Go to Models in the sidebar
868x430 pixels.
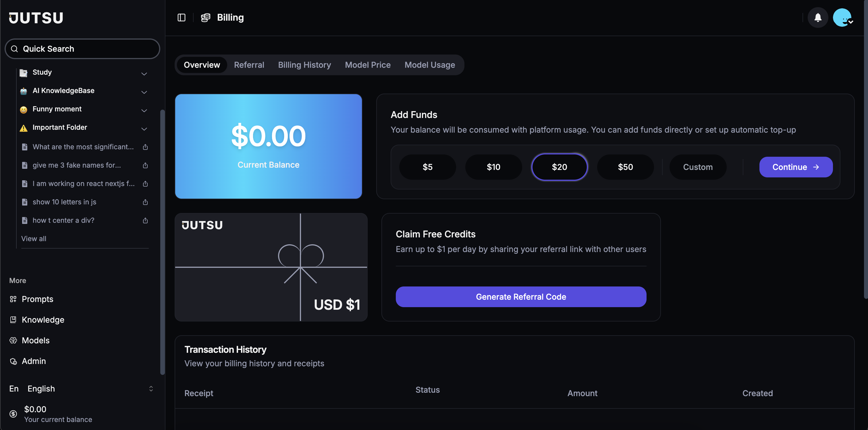(x=35, y=340)
